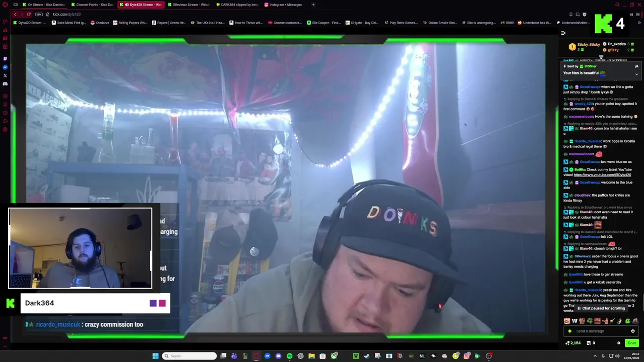This screenshot has width=644, height=362.
Task: Open Messenger in the Opera sidebar
Action: point(5,67)
